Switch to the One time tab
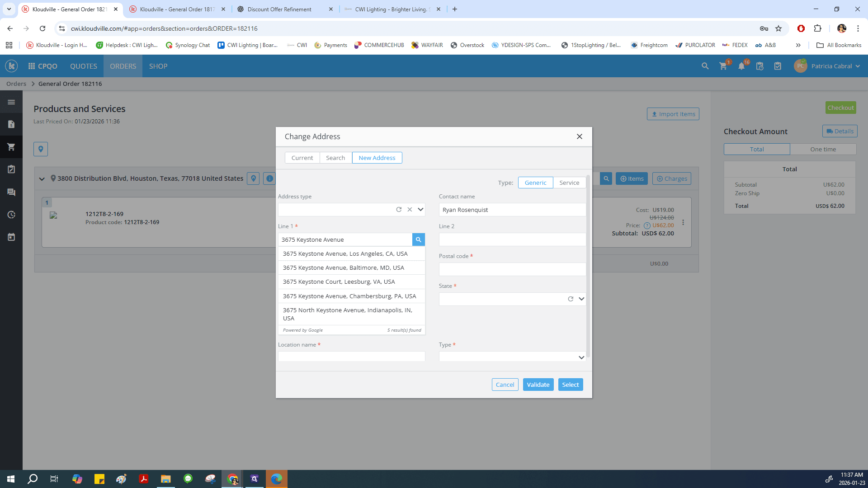The height and width of the screenshot is (488, 868). coord(823,149)
